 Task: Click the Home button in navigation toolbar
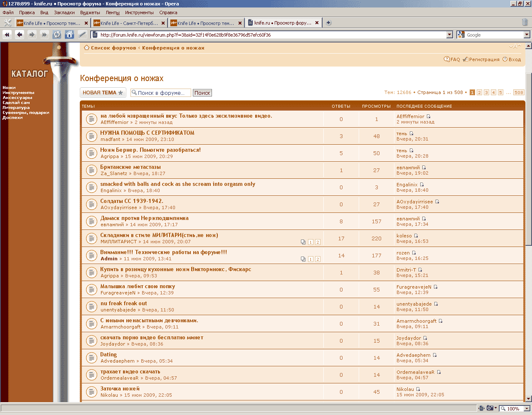click(x=69, y=35)
